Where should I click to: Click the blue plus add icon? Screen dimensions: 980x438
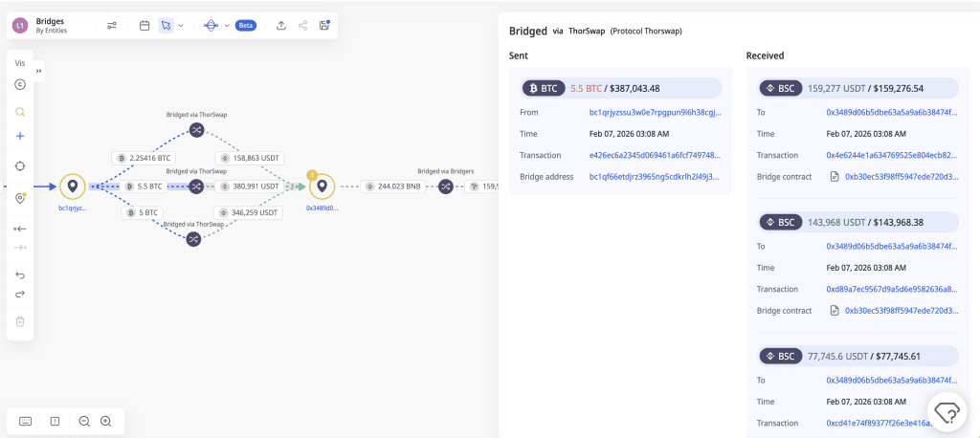[x=20, y=136]
